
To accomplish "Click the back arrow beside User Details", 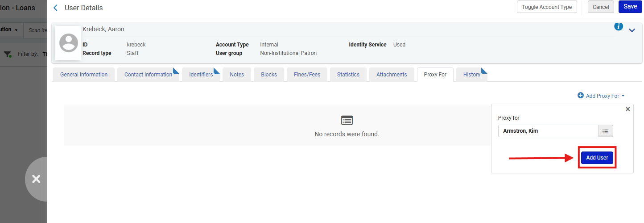I will pos(55,8).
